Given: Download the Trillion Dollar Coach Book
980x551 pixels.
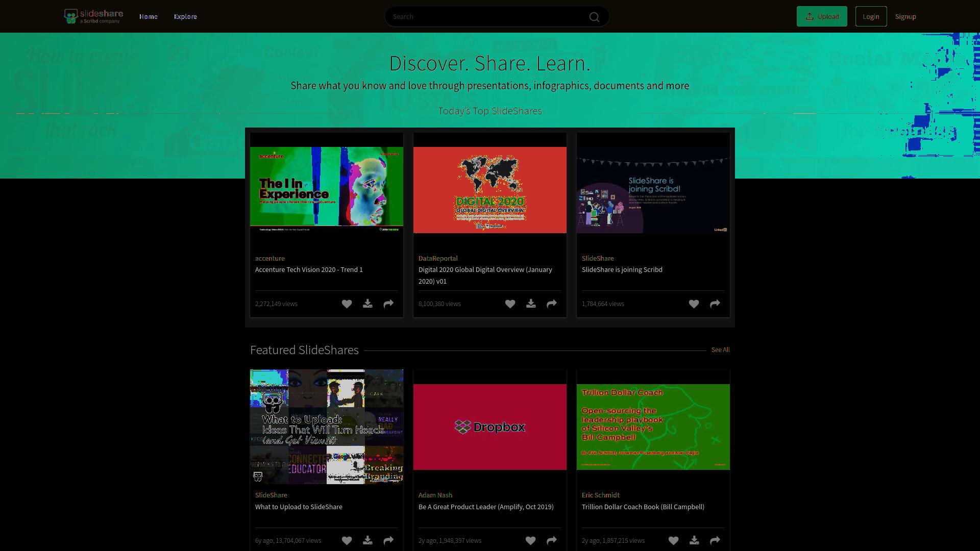Looking at the screenshot, I should (x=694, y=541).
